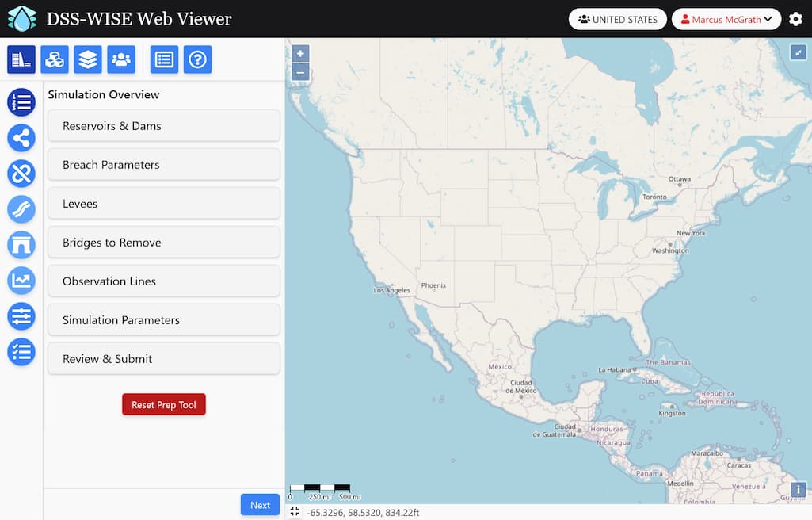
Task: Open the settings gear menu
Action: point(795,18)
